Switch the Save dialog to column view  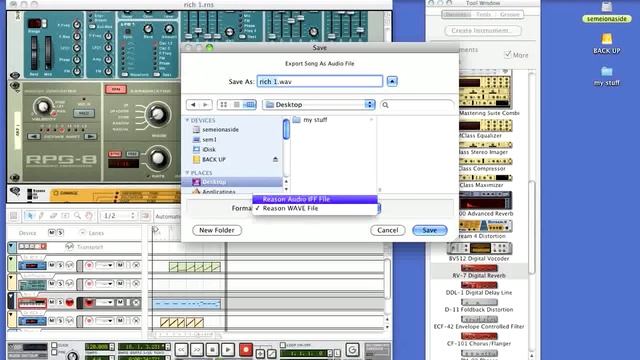point(249,105)
